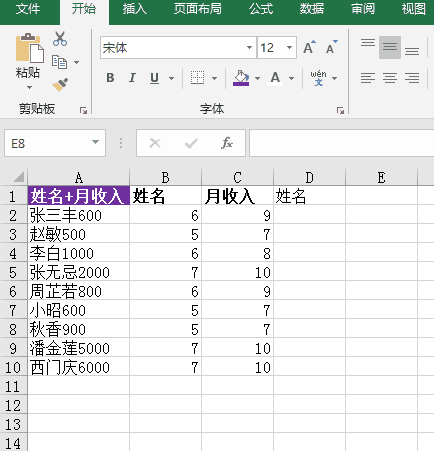Screen dimensions: 434x451
Task: Click the wén phonetic guide icon
Action: [x=319, y=78]
